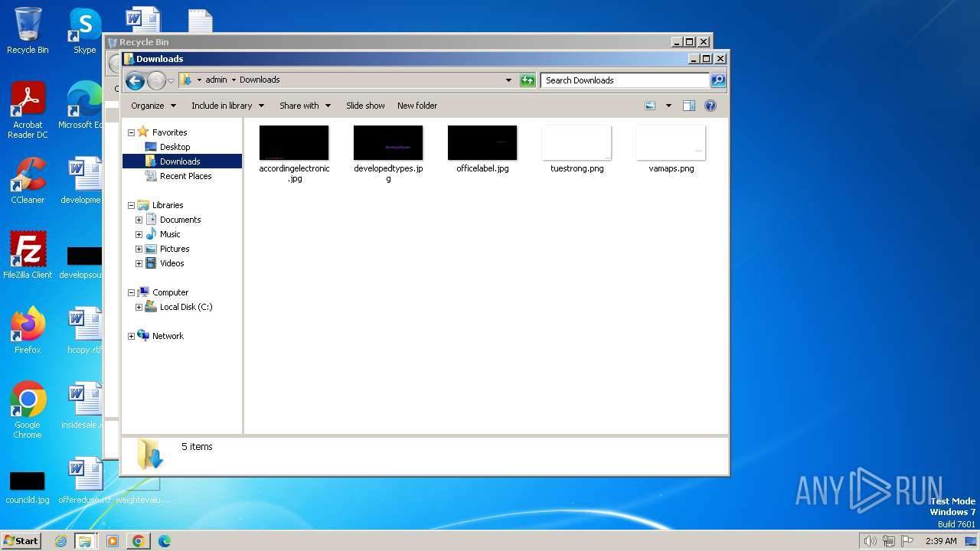The width and height of the screenshot is (980, 551).
Task: Select the hcopy.rtf desktop document
Action: coord(85,330)
